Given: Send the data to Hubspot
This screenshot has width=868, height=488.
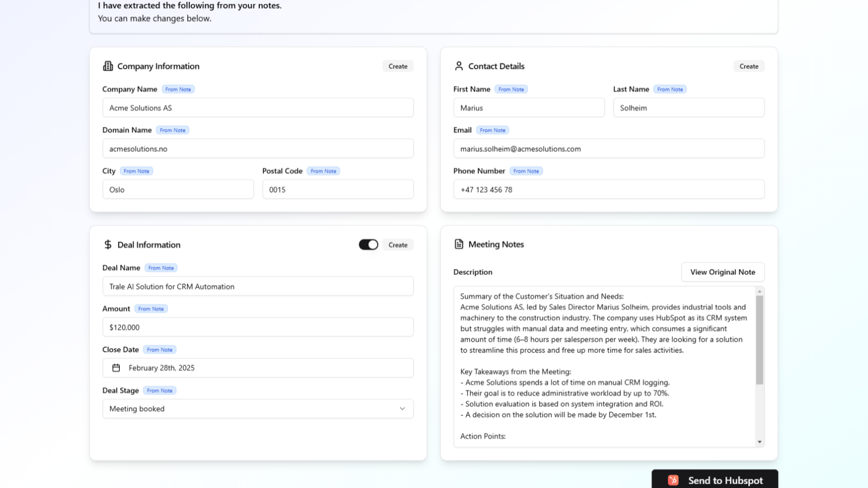Looking at the screenshot, I should [715, 480].
